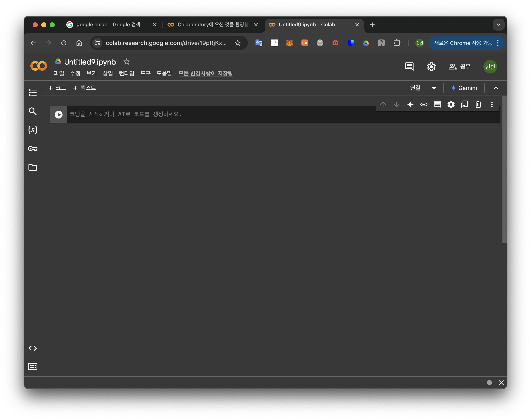Open the variables {x} panel
This screenshot has height=420, width=531.
[x=33, y=130]
